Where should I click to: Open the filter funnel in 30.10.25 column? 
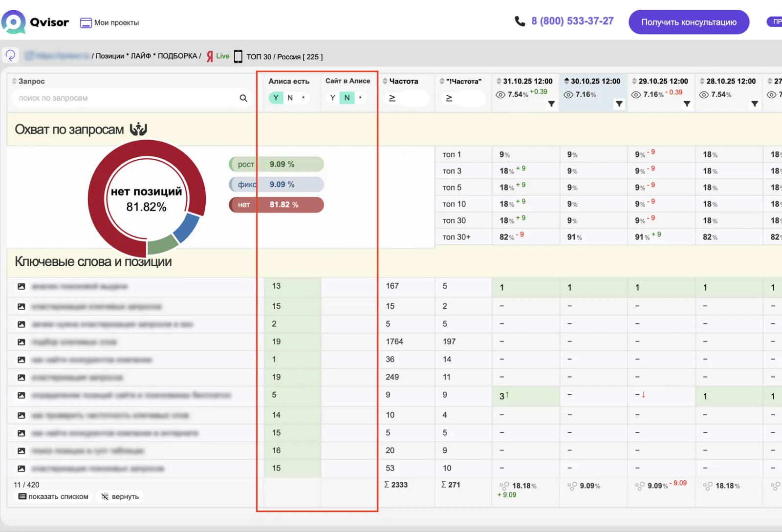tap(619, 104)
